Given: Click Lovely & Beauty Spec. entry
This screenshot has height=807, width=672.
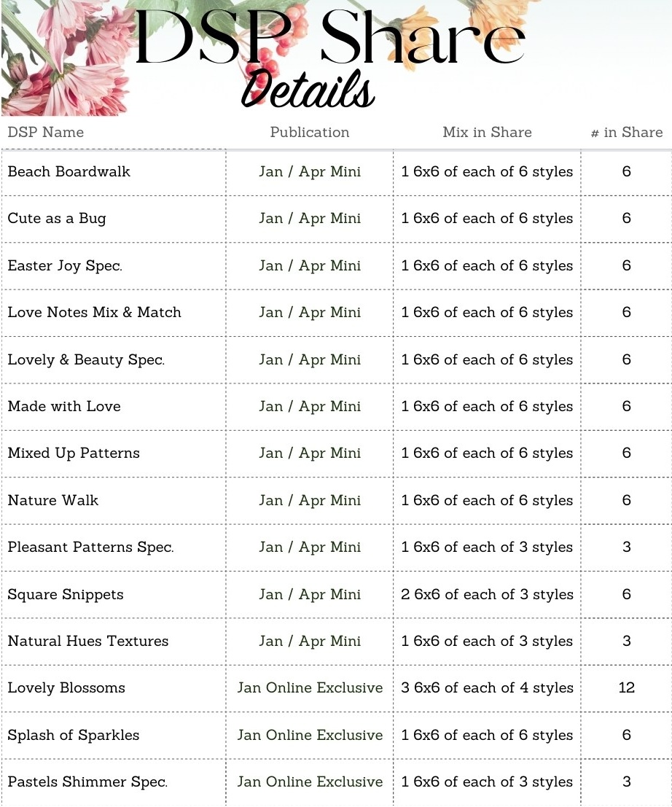Looking at the screenshot, I should pyautogui.click(x=86, y=360).
